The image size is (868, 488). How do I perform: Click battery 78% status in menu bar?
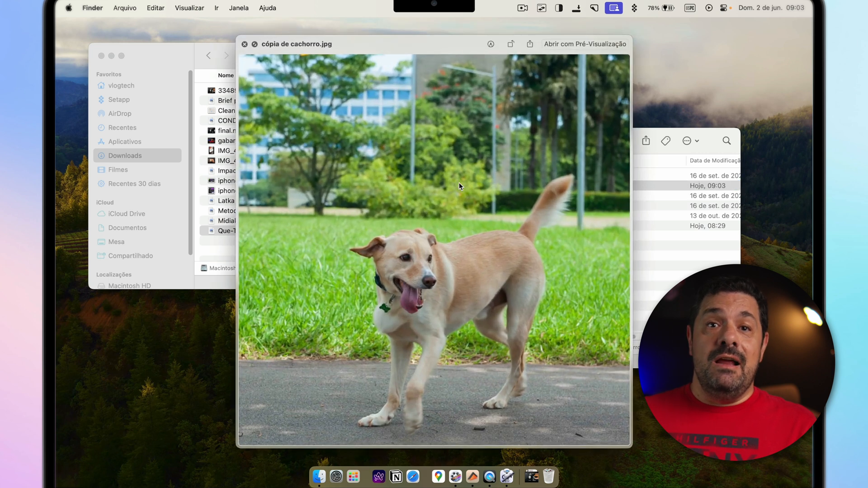pos(661,8)
